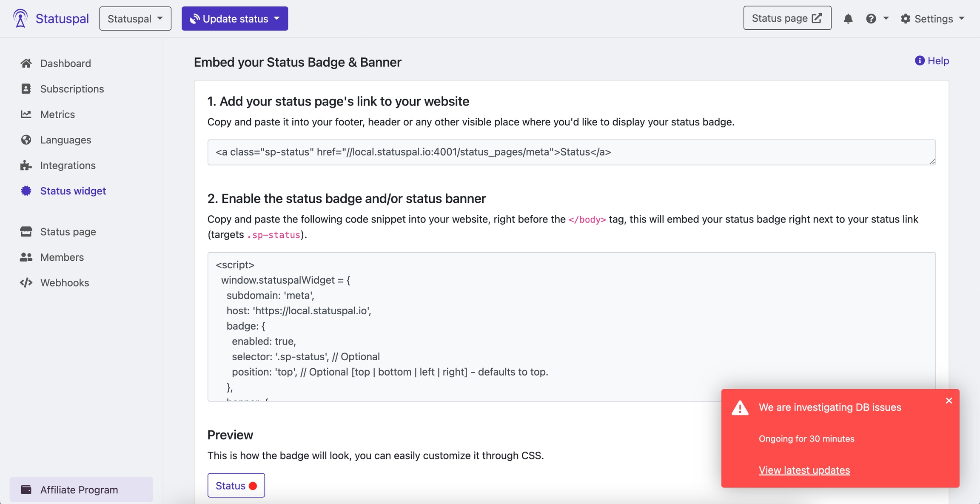This screenshot has width=980, height=504.
Task: Click the Members people icon
Action: [26, 257]
